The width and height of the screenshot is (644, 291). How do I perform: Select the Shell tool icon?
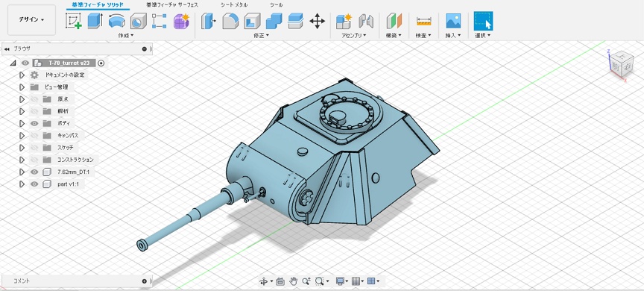pyautogui.click(x=252, y=21)
